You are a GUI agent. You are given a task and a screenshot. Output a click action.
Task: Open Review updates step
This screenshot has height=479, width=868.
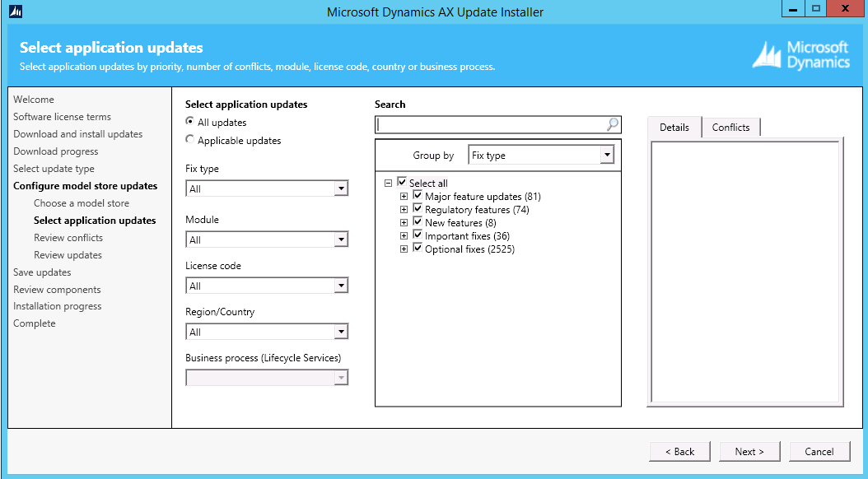(68, 255)
